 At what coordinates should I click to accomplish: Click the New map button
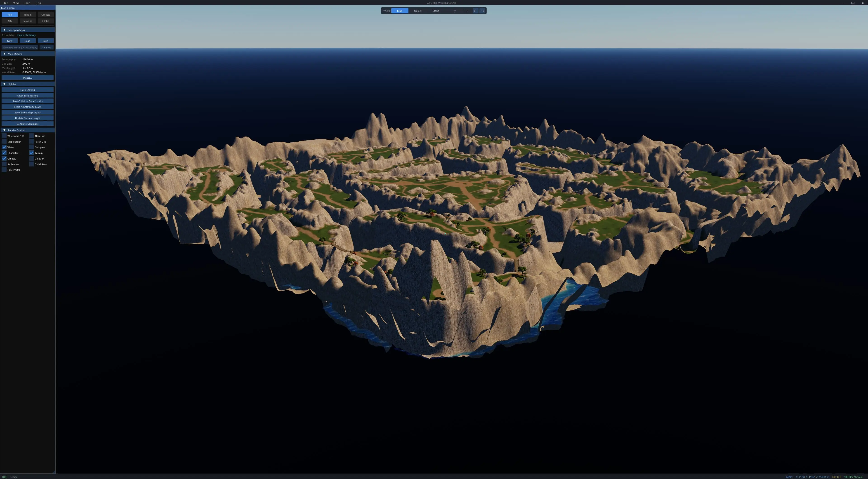pyautogui.click(x=10, y=41)
